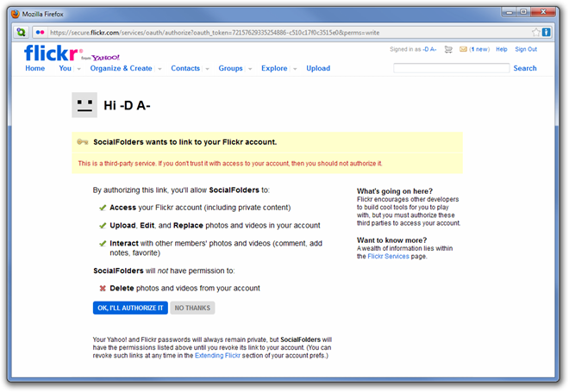Open the Explore menu item
This screenshot has width=569, height=392.
point(274,68)
